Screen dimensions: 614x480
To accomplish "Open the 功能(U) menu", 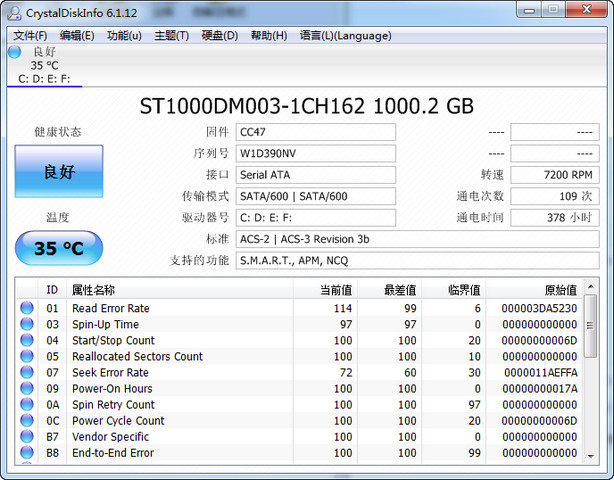I will click(x=124, y=36).
